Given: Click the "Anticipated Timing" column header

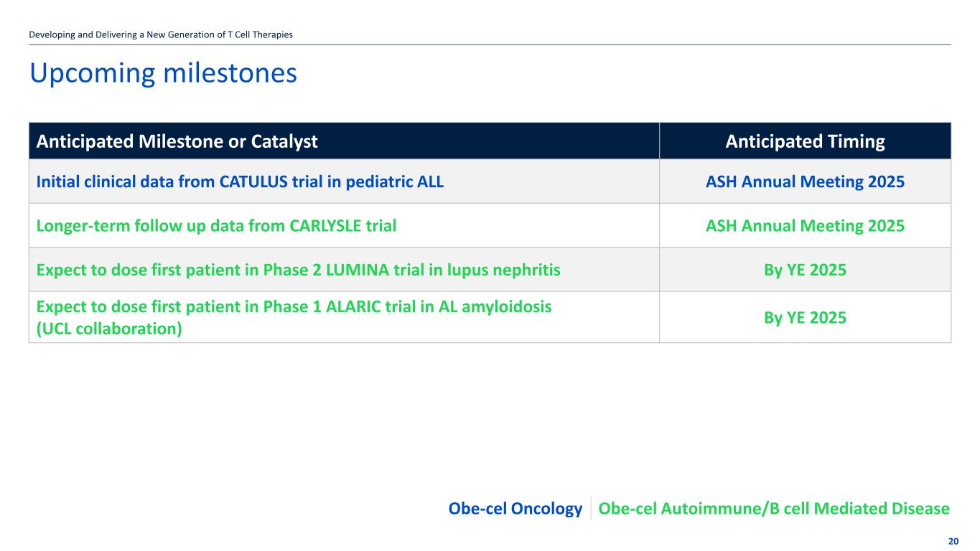Looking at the screenshot, I should coord(805,141).
